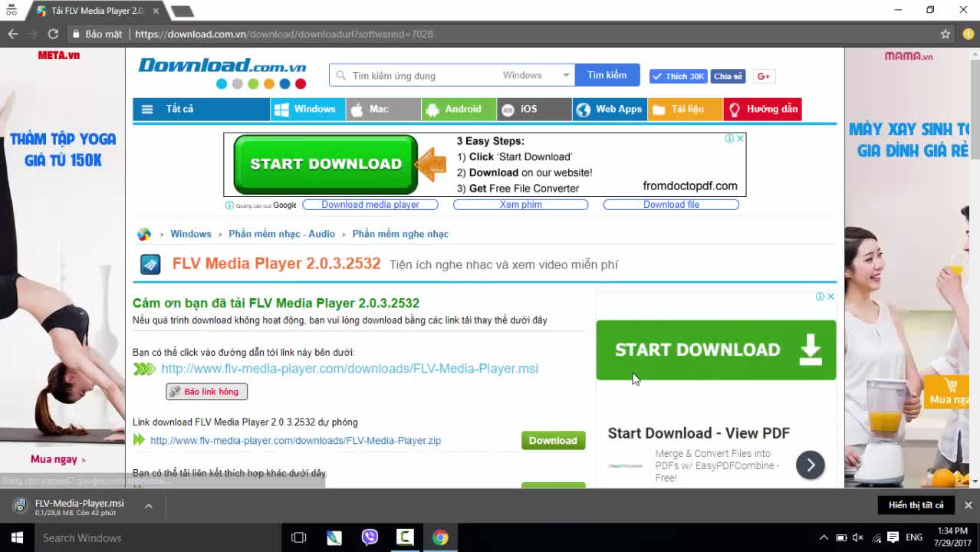Click FLV-Media-Player.msi file icon in downloads bar

pyautogui.click(x=18, y=505)
